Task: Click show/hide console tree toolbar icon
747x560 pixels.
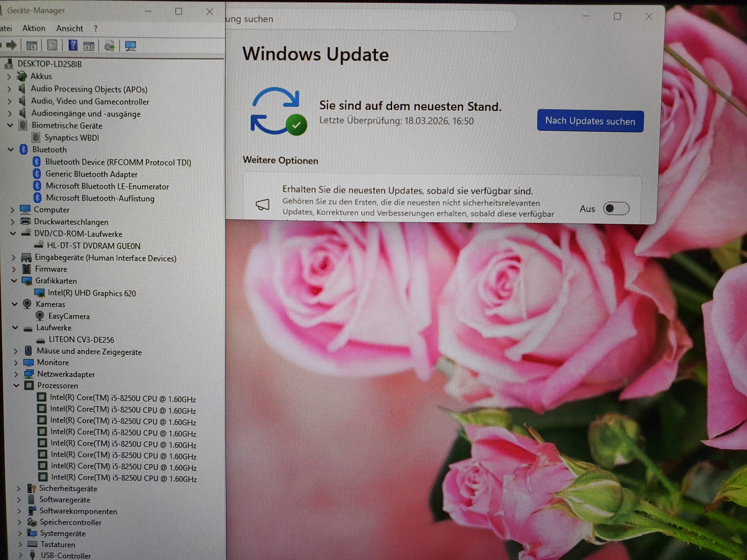Action: pos(32,46)
